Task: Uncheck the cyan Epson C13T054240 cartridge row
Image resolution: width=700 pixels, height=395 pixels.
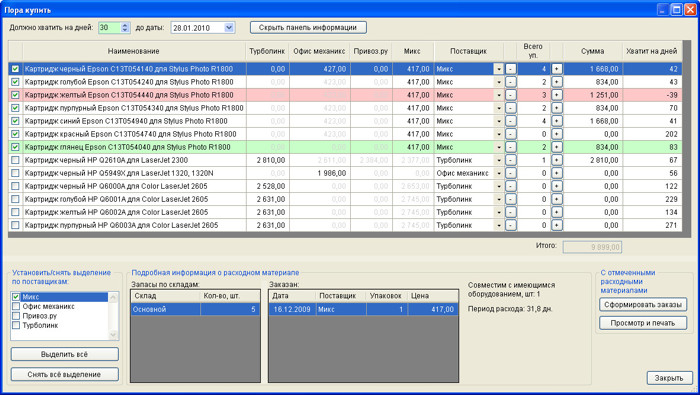Action: [16, 82]
